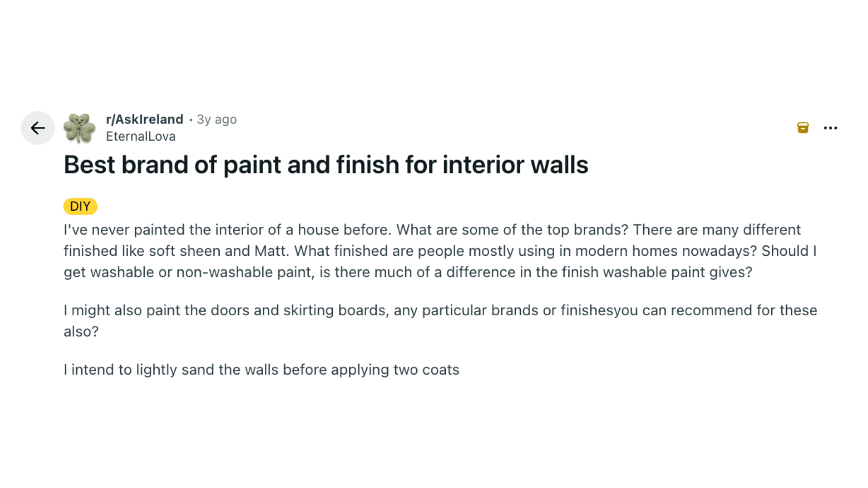
Task: Open the shamrock community avatar
Action: [80, 128]
